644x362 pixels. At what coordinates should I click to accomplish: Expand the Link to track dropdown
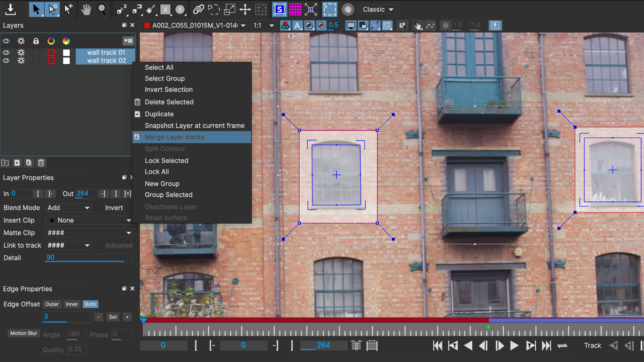click(x=87, y=245)
